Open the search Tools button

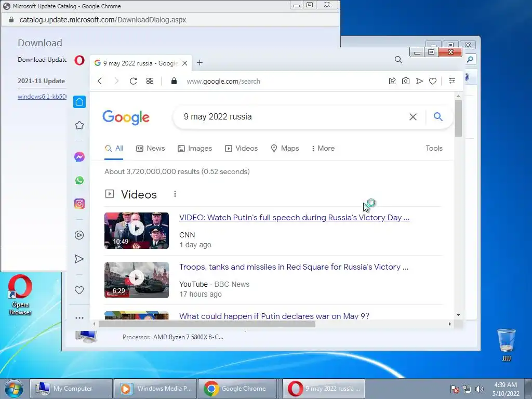[x=434, y=148]
